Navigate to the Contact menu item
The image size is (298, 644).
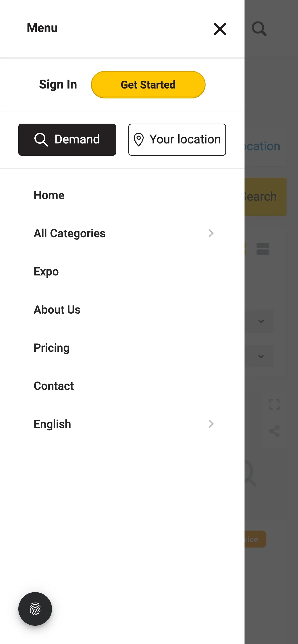54,386
